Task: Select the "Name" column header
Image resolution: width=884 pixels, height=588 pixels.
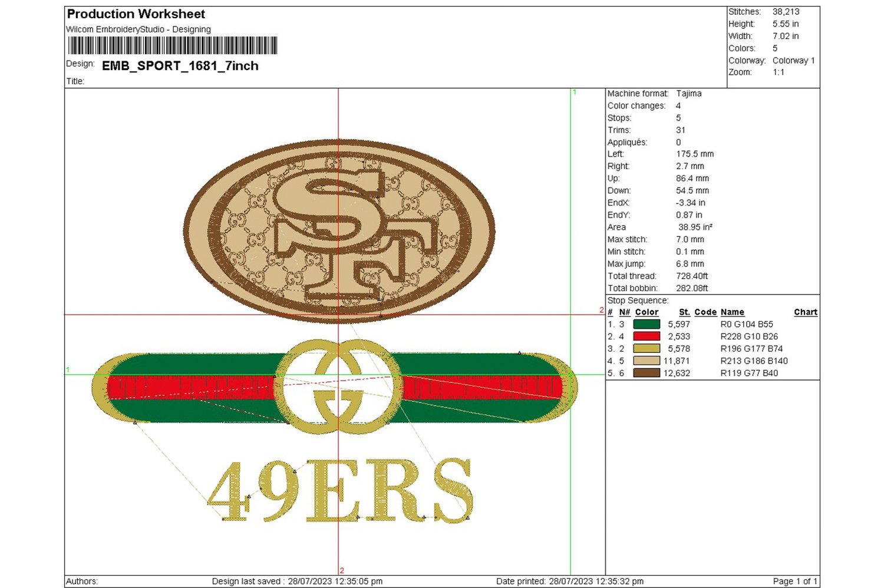Action: 733,312
